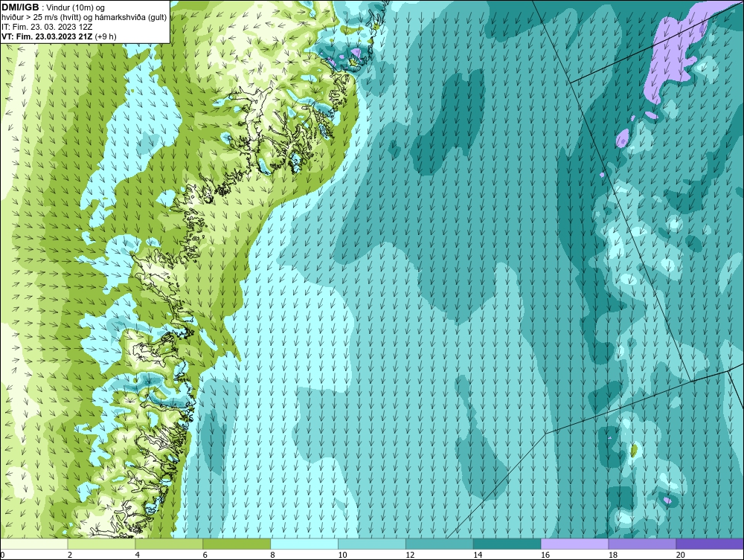Click the 'IT: Fim. 23. 03. 2023 12Z' line
Screen dimensions: 744x560
tap(47, 27)
